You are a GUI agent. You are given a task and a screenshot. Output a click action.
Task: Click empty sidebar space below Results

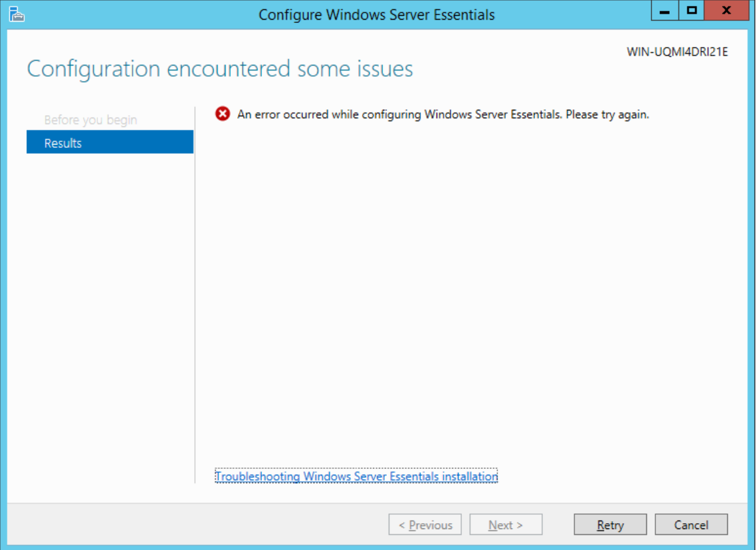[110, 294]
